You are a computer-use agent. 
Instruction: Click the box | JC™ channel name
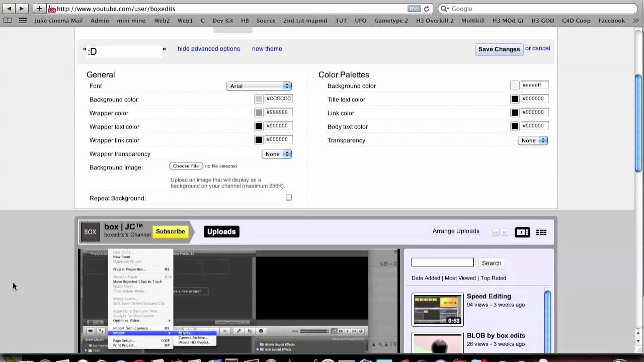pos(124,227)
